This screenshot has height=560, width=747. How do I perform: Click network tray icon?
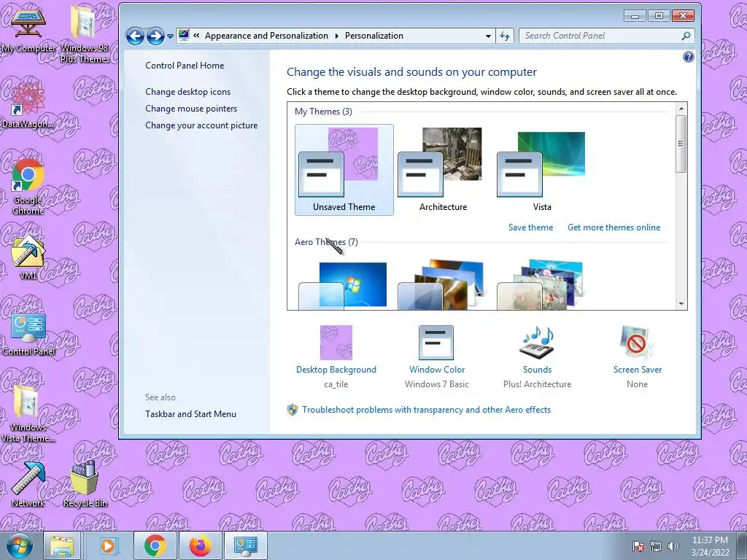(656, 546)
